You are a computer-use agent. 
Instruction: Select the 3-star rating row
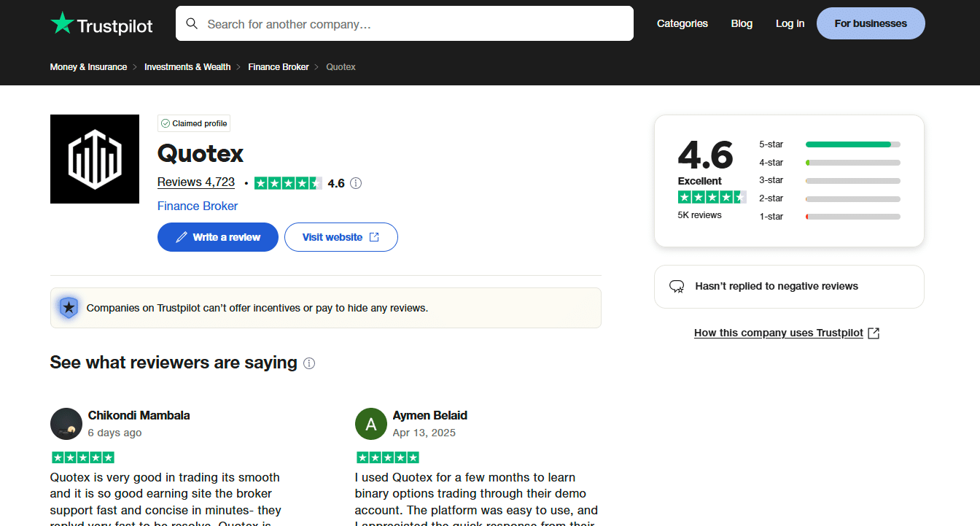pyautogui.click(x=830, y=180)
